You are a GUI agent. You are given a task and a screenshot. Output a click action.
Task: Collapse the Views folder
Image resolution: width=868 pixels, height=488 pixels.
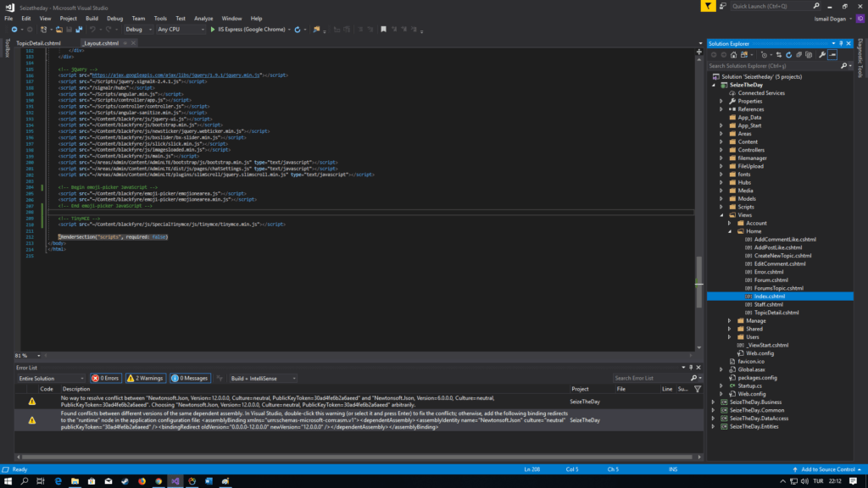click(721, 214)
